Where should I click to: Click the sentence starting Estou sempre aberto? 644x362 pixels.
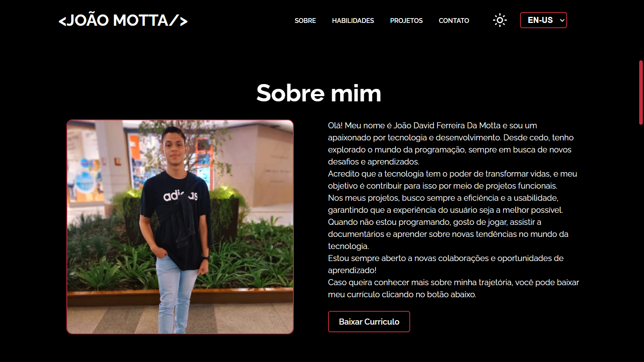point(446,264)
